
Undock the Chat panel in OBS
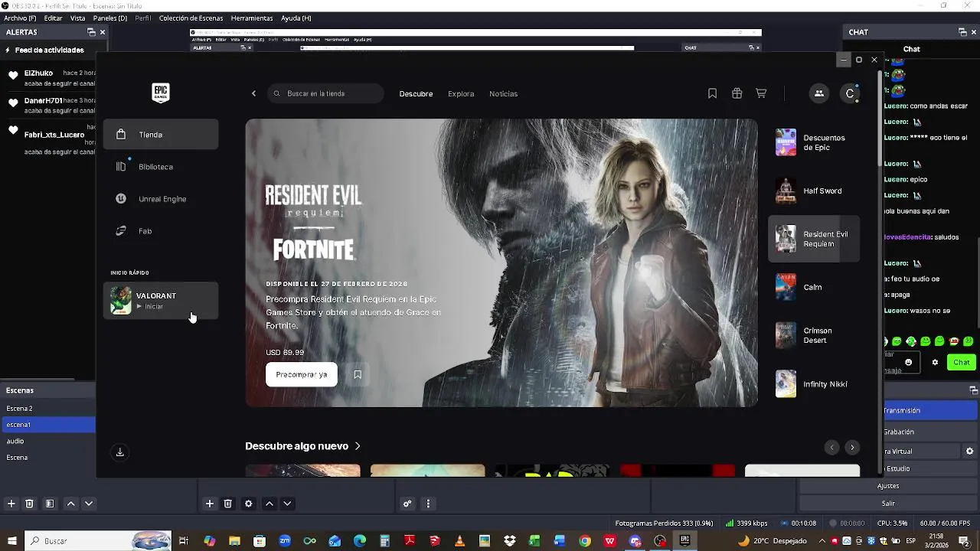[962, 32]
